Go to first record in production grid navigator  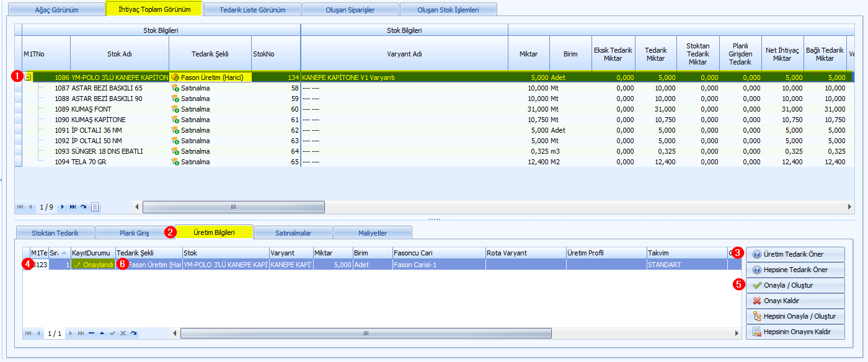[28, 333]
